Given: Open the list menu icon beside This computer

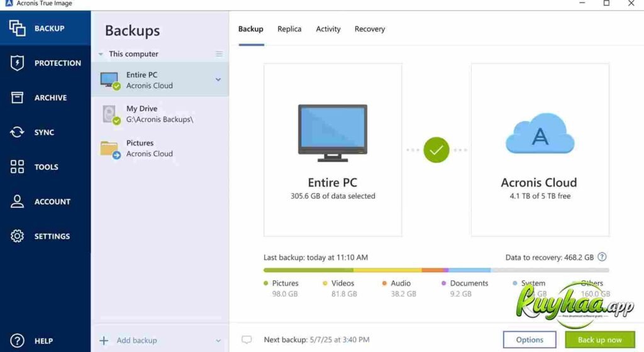Looking at the screenshot, I should (x=219, y=54).
